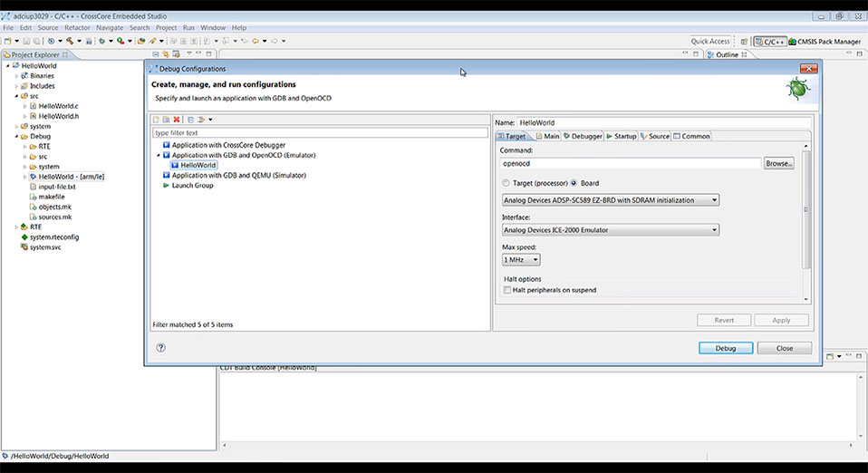Viewport: 868px width, 473px height.
Task: Open the Interface emulator dropdown
Action: click(610, 230)
